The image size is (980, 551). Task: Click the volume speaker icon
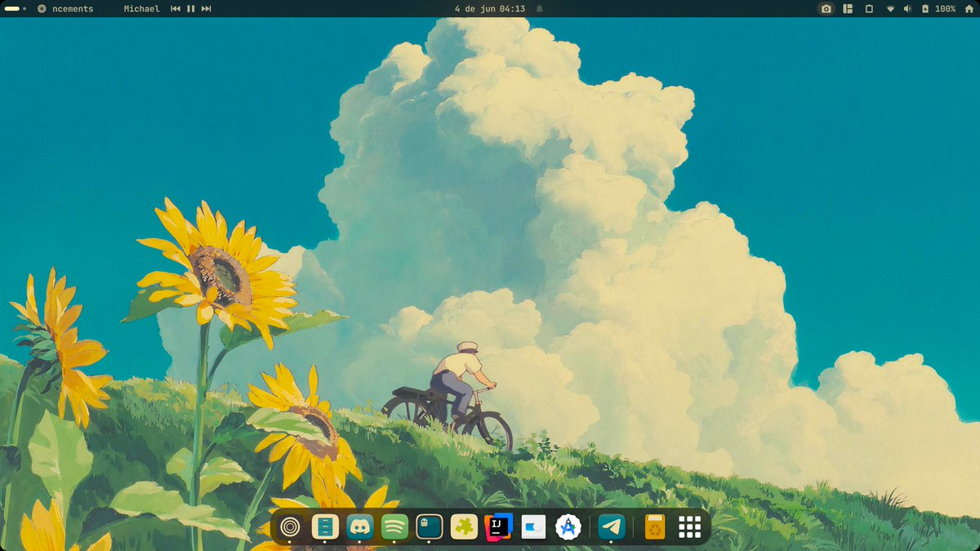pyautogui.click(x=908, y=8)
